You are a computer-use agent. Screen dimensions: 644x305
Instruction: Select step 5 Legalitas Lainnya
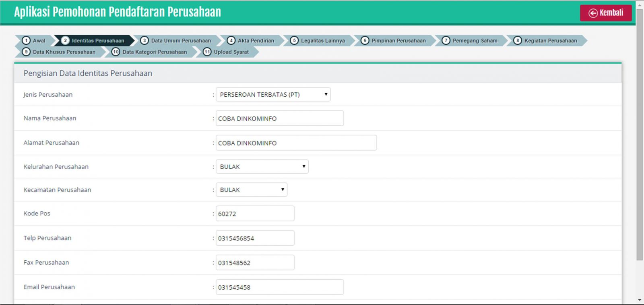point(319,41)
